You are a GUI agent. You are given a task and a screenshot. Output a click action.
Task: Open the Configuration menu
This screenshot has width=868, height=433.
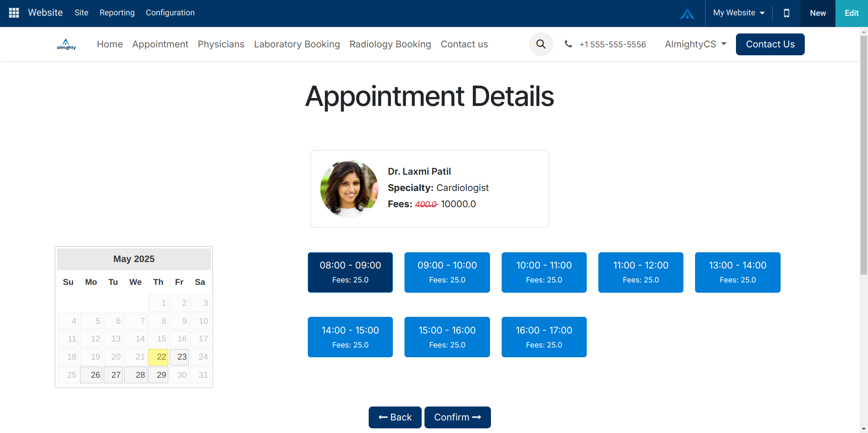coord(170,13)
